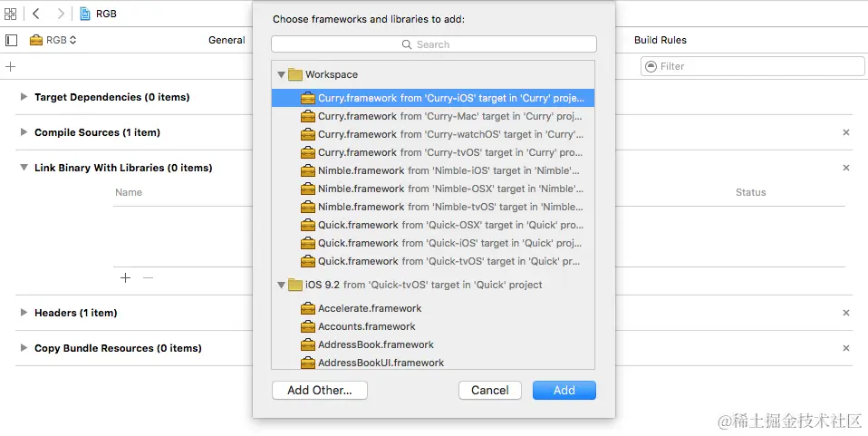Select AddressBook.framework
The height and width of the screenshot is (436, 868).
click(x=433, y=344)
